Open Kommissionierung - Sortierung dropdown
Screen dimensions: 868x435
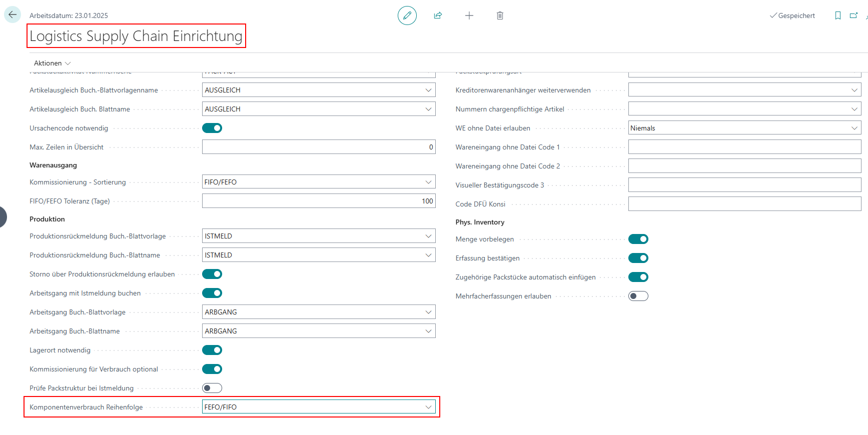(x=428, y=182)
